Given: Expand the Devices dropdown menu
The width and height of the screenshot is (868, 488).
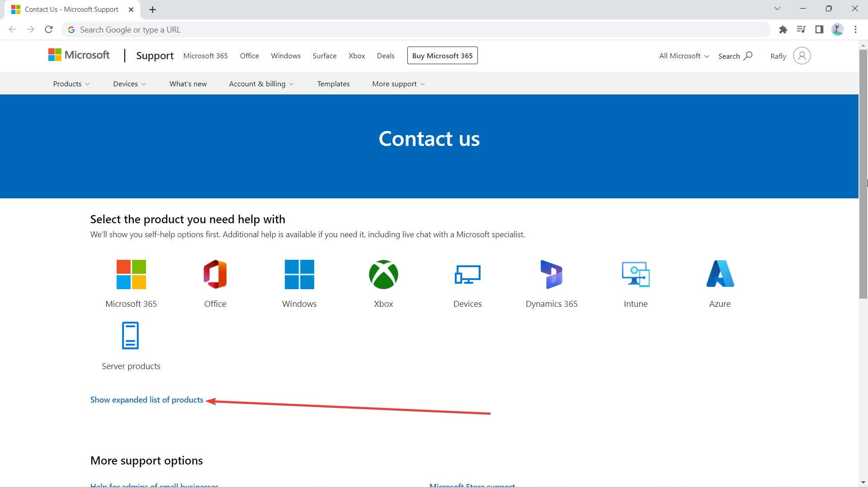Looking at the screenshot, I should click(129, 84).
